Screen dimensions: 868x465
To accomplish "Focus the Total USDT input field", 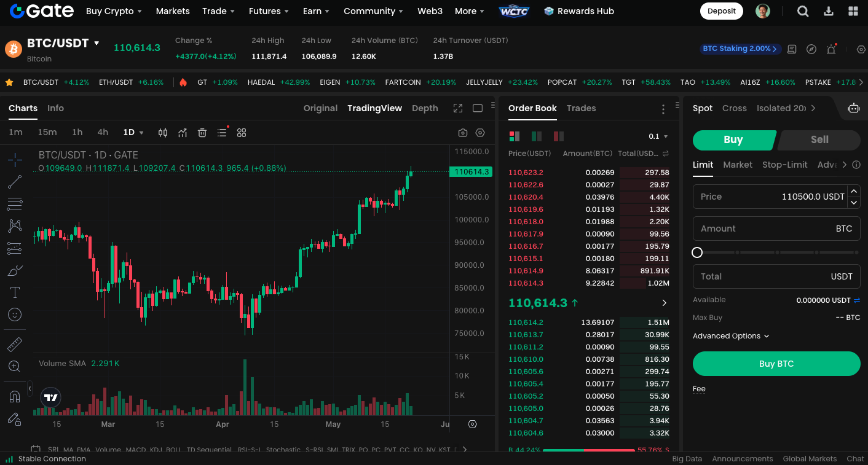I will pyautogui.click(x=776, y=276).
